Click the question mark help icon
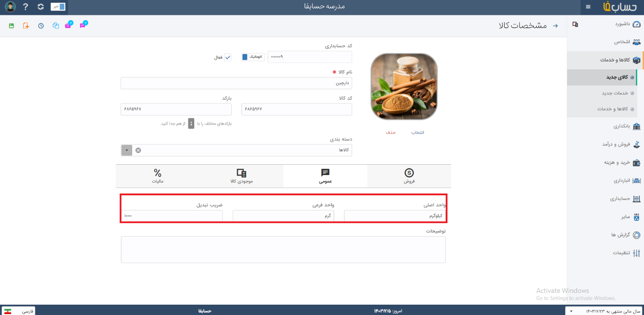 25,7
